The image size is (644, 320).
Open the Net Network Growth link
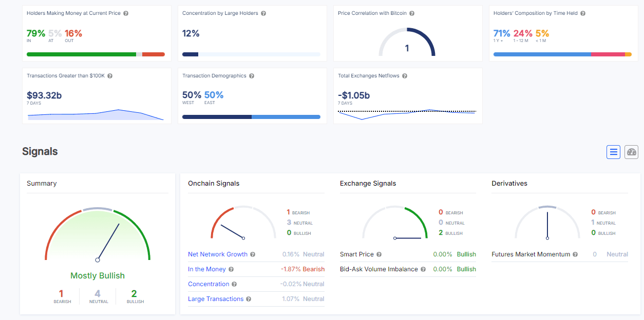click(218, 254)
